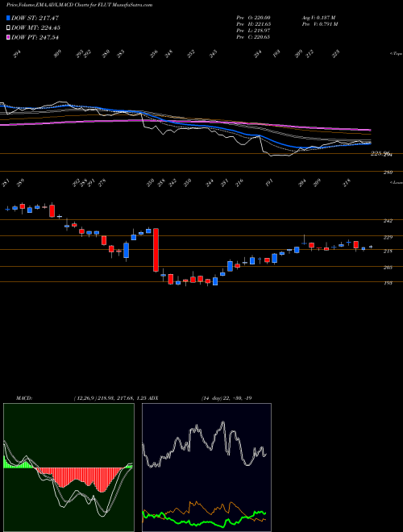Screen dimensions: 403x532
Task: Open the MACD indicator panel chart
Action: pyautogui.click(x=69, y=468)
